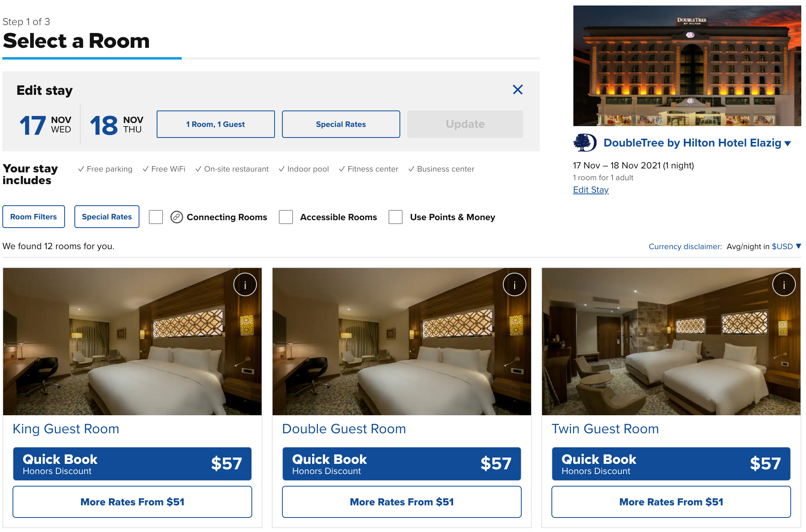
Task: Quick Book the King Guest Room
Action: pyautogui.click(x=132, y=464)
